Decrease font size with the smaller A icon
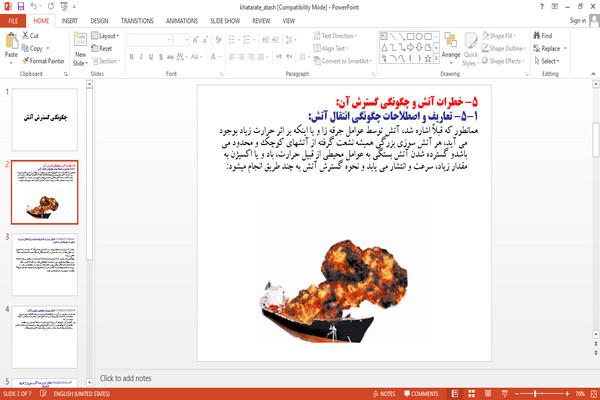The height and width of the screenshot is (400, 600). (205, 40)
